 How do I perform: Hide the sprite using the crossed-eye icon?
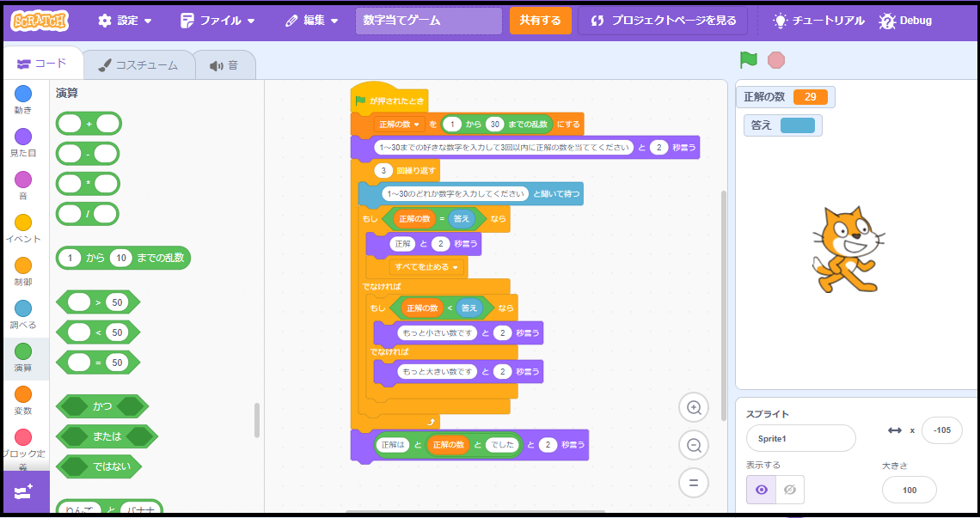789,490
